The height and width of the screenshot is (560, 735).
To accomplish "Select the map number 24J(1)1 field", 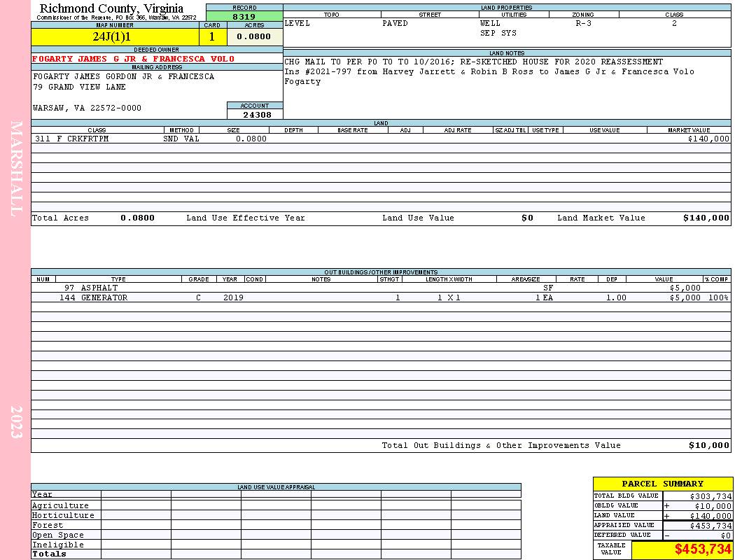I will 115,36.
